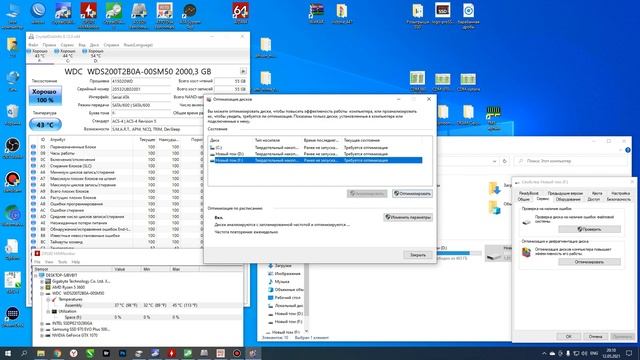Select the 09 Часы работы attribute row

tap(116, 153)
